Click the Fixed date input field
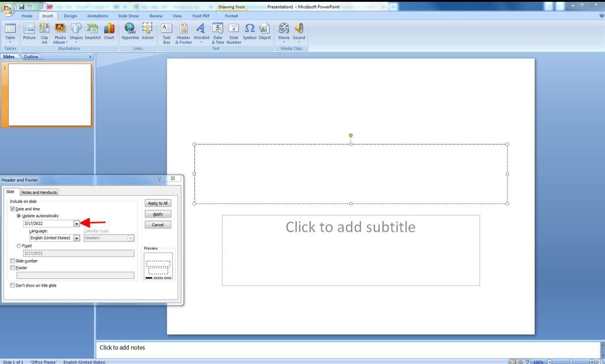Image resolution: width=605 pixels, height=364 pixels. (x=79, y=253)
